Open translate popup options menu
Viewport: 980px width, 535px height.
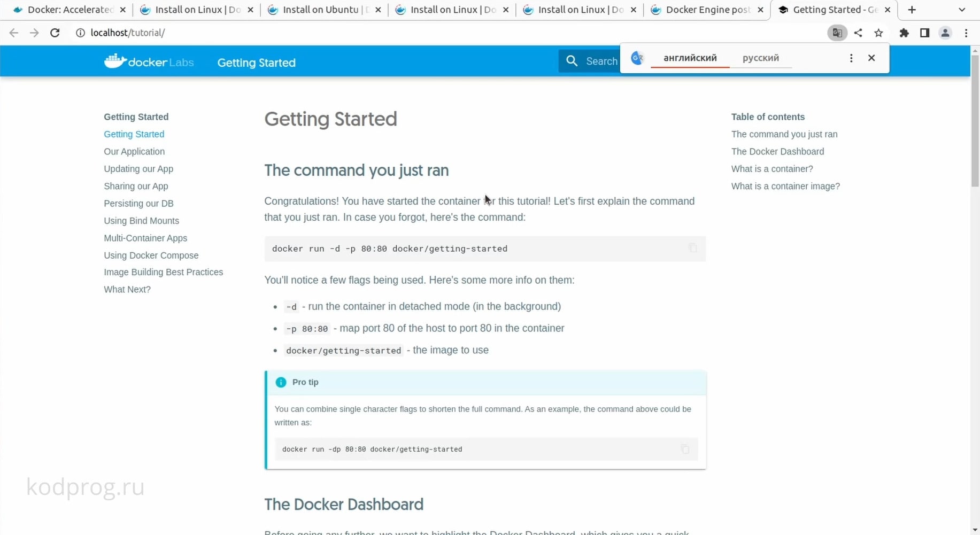tap(851, 58)
